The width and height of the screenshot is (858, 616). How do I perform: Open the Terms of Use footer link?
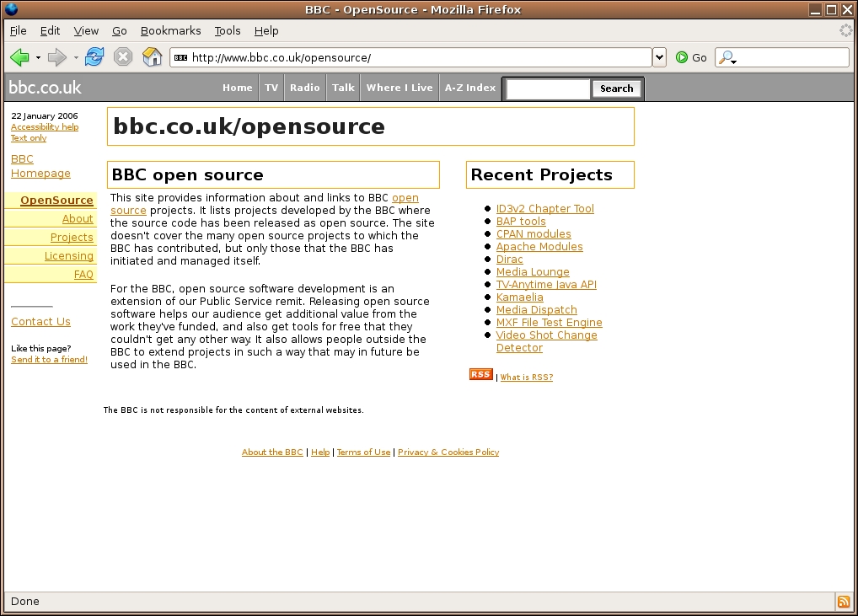point(363,452)
